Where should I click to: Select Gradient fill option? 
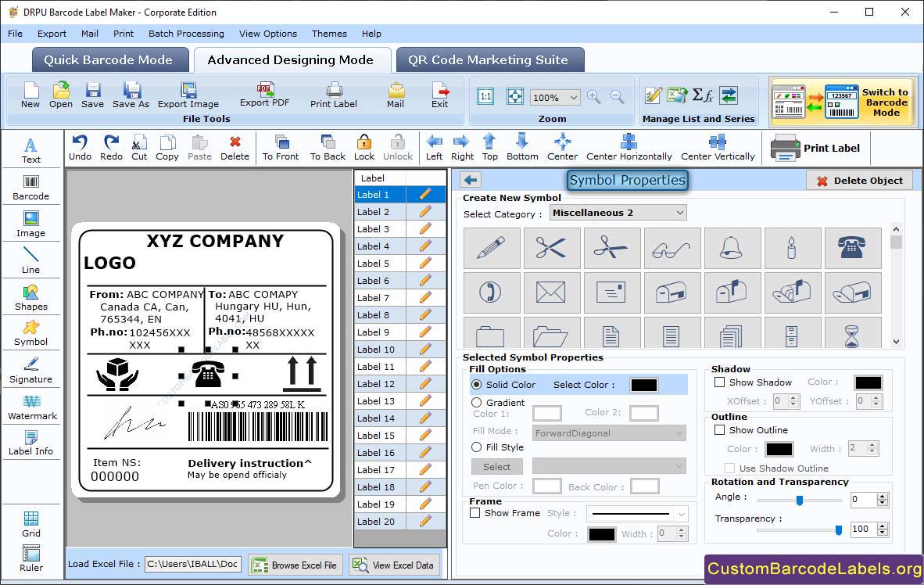click(477, 402)
